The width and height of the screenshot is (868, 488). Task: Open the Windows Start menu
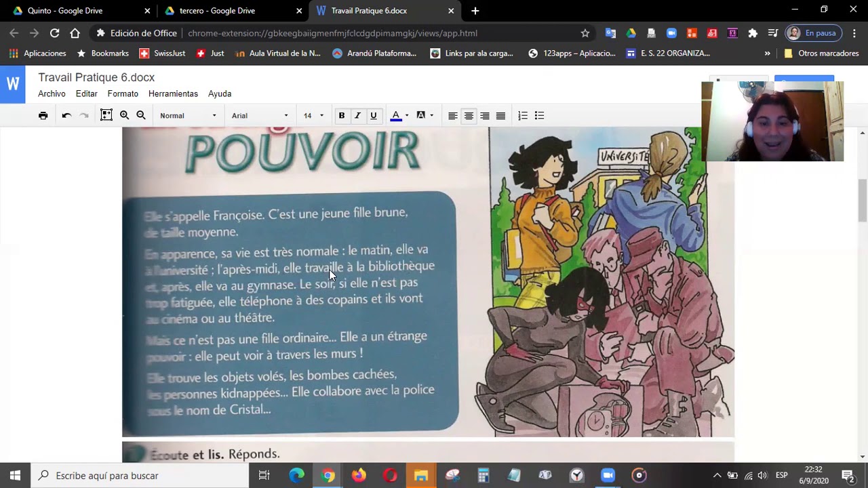pos(15,476)
